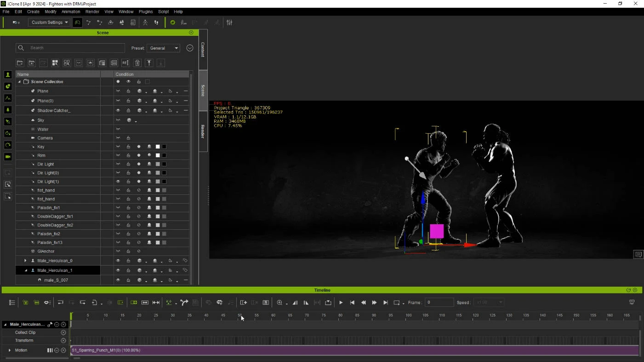
Task: Toggle the lock icon for Camera row
Action: 128,138
